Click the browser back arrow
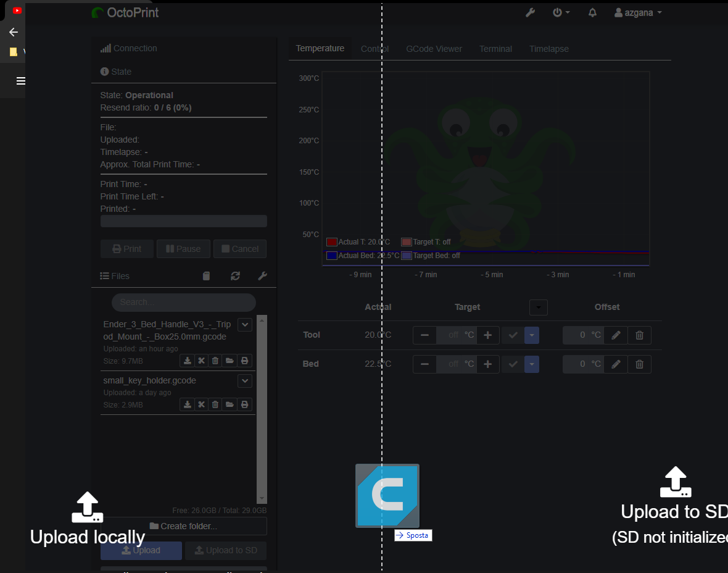The height and width of the screenshot is (573, 728). pos(14,32)
